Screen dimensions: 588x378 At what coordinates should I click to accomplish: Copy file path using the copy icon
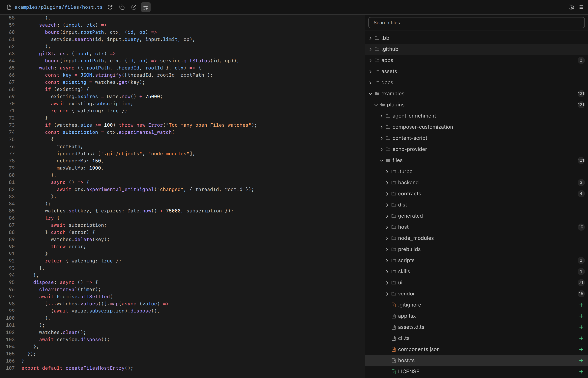(122, 7)
